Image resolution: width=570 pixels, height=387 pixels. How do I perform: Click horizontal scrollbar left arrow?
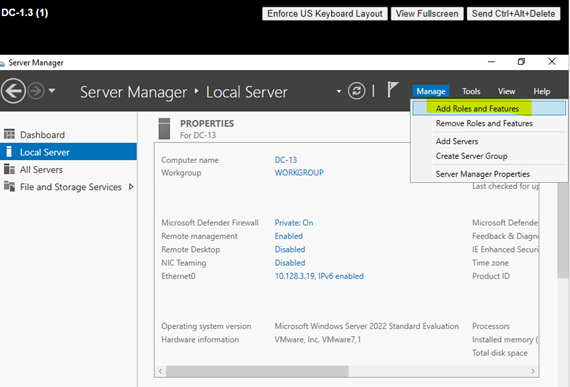coord(160,371)
